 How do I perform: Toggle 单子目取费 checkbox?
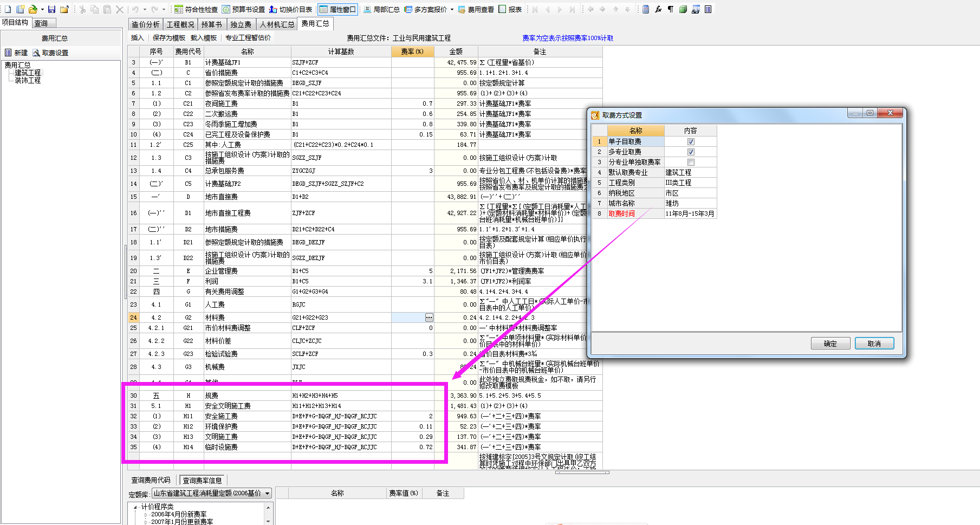pos(691,141)
